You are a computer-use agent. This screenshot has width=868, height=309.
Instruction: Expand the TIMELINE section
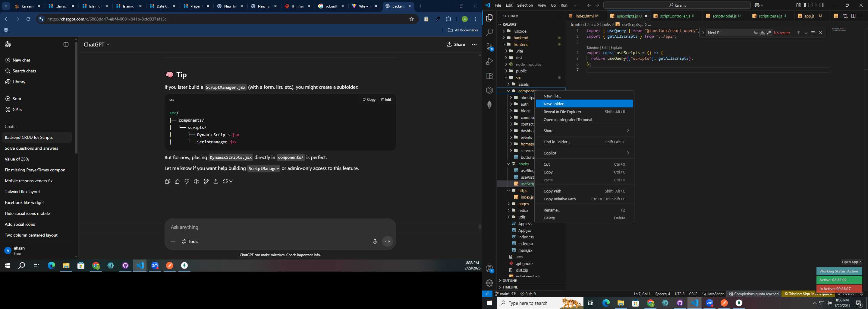pos(530,287)
